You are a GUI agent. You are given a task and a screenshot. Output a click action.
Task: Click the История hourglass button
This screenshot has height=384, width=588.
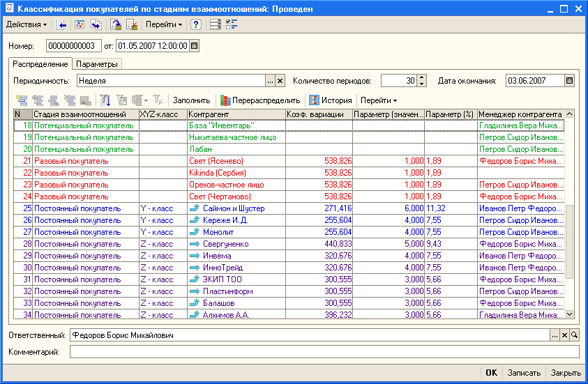[331, 100]
